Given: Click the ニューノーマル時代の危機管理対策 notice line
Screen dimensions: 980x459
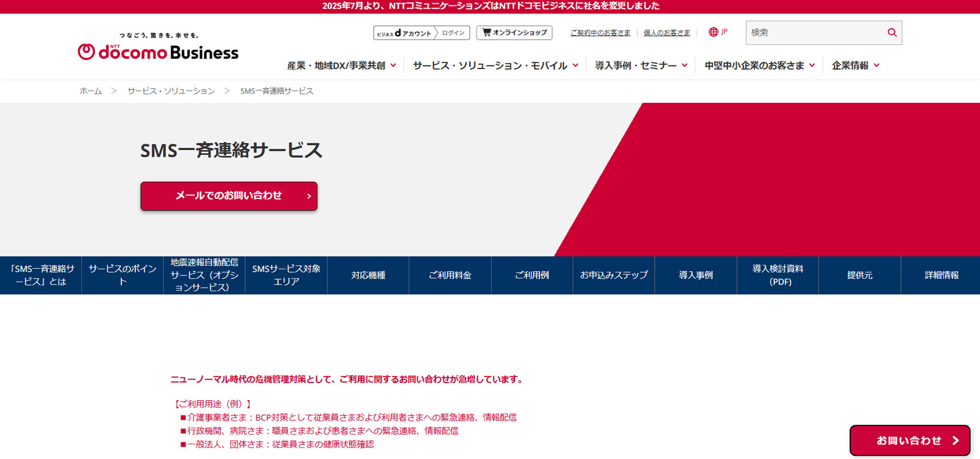Looking at the screenshot, I should 348,379.
